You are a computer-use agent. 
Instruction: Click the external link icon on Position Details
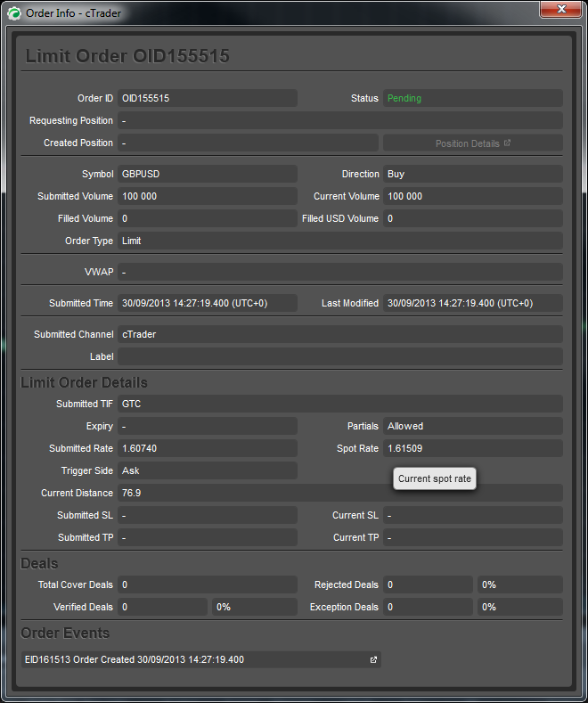pyautogui.click(x=507, y=143)
